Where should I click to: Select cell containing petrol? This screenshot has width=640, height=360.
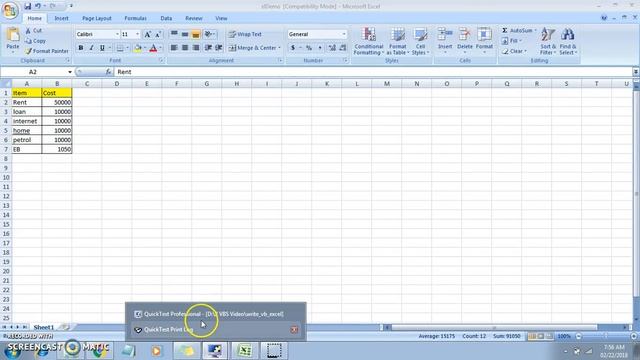[x=27, y=140]
